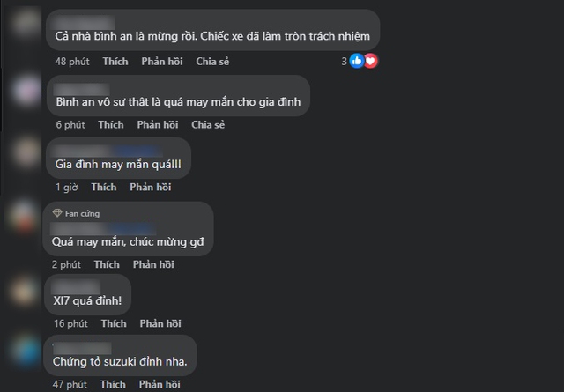The width and height of the screenshot is (564, 392).
Task: Click the red heart reaction icon
Action: click(370, 61)
